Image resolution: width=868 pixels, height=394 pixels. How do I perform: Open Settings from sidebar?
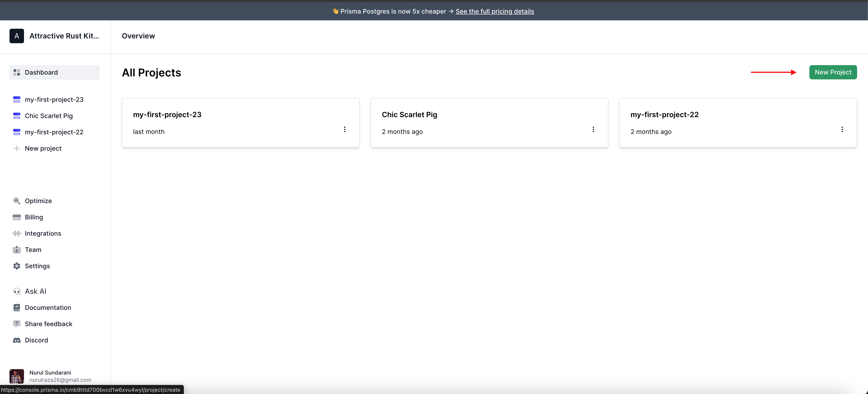point(55,266)
